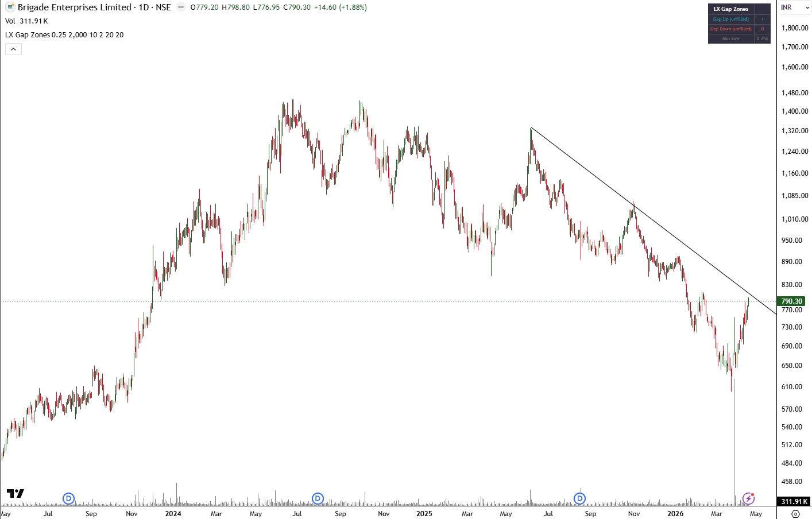812x519 pixels.
Task: Click the TradingView logo in the chart corner
Action: pos(16,493)
